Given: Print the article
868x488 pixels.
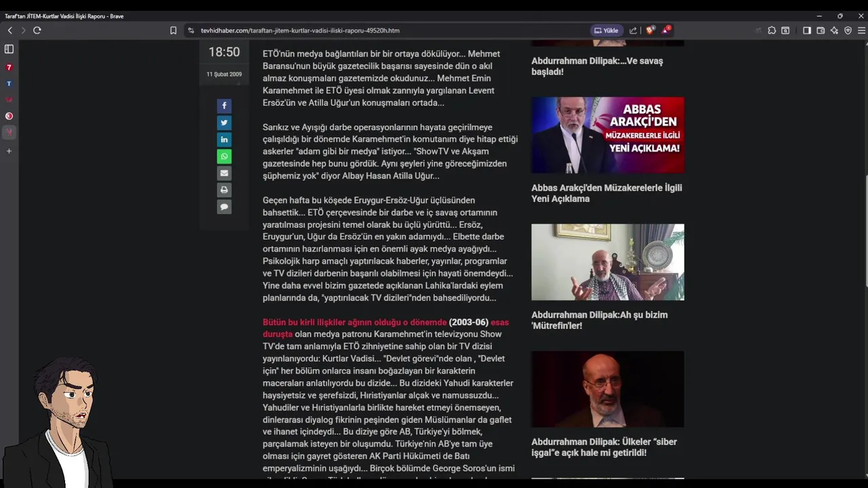Looking at the screenshot, I should (x=224, y=190).
